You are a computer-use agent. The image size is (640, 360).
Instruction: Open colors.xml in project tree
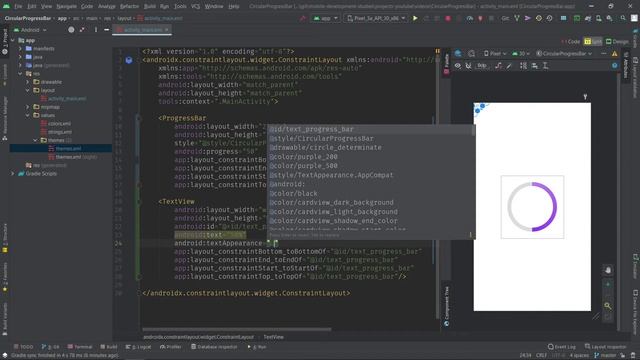tap(60, 124)
